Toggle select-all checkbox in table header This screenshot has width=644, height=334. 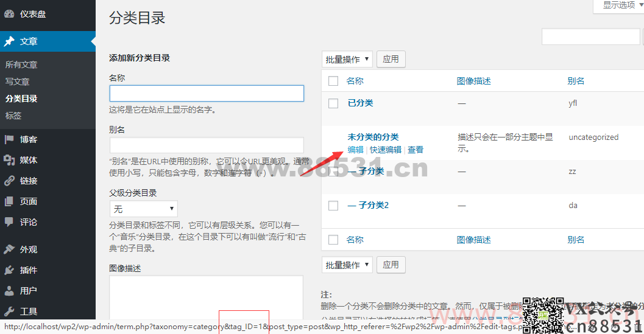(x=333, y=81)
